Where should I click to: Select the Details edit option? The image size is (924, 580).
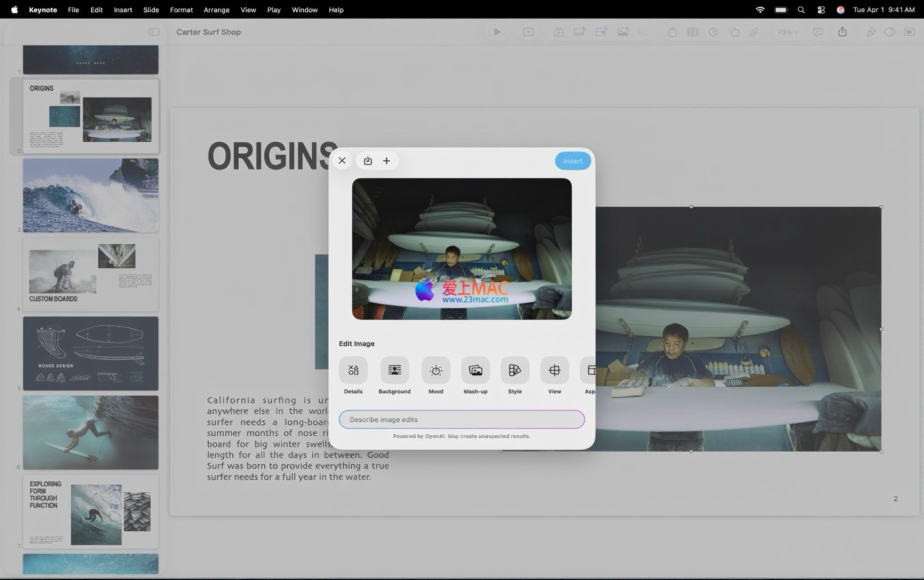pos(353,371)
